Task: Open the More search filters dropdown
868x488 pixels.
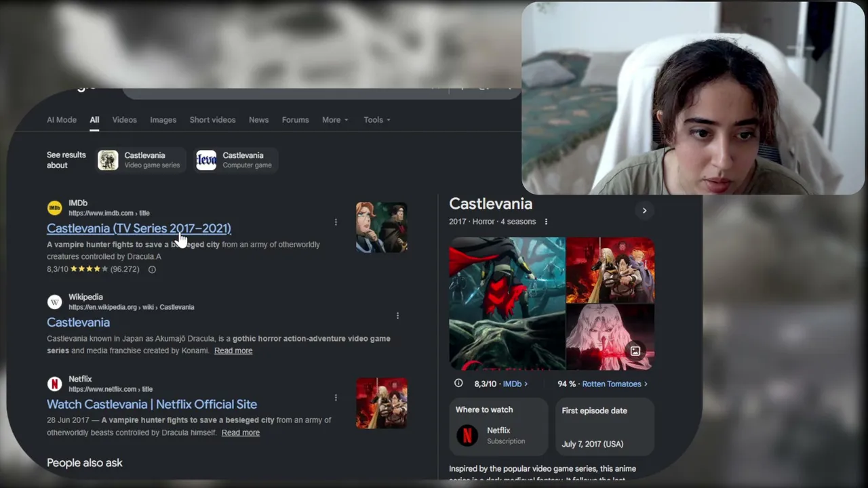Action: pyautogui.click(x=335, y=120)
